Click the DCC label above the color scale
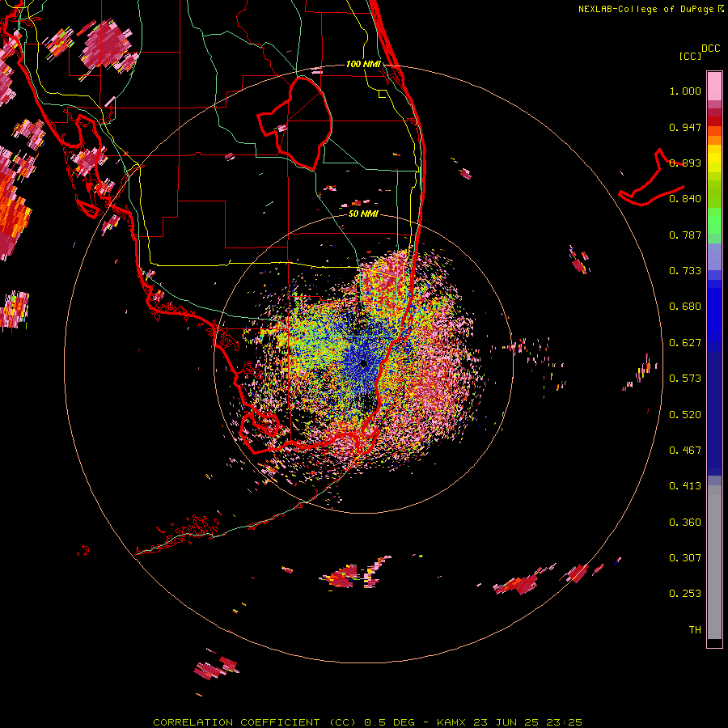728x728 pixels. pos(710,49)
